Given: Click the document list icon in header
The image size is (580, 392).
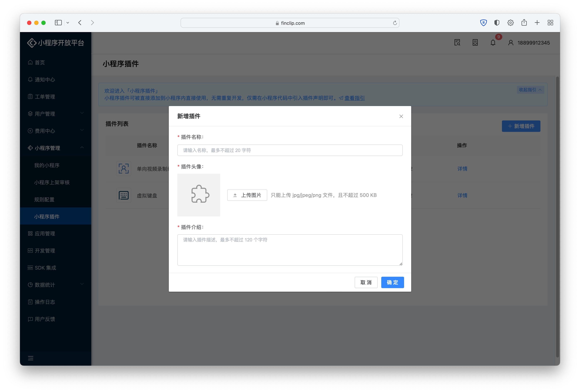Looking at the screenshot, I should click(x=475, y=43).
